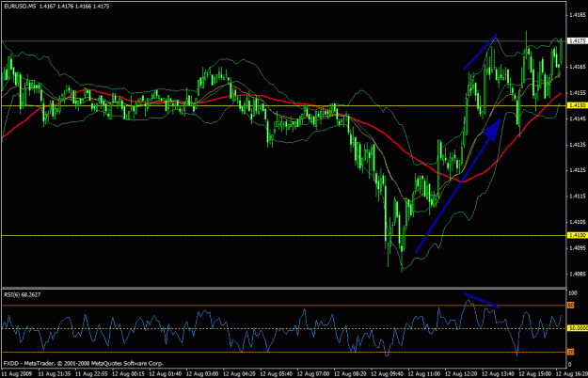Click the 12 Aug 08:20 time label
The width and height of the screenshot is (588, 378).
point(350,374)
